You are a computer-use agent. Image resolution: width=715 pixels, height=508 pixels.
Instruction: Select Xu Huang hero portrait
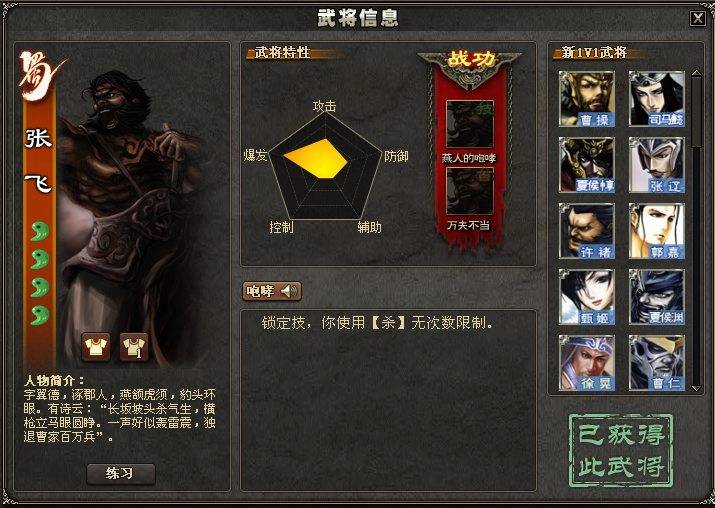click(586, 363)
